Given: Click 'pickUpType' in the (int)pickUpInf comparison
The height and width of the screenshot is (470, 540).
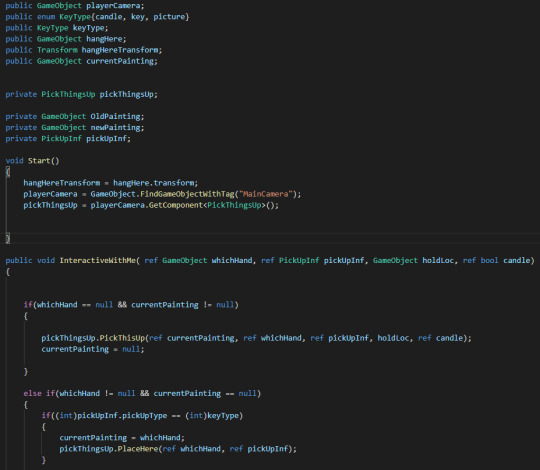Looking at the screenshot, I should coord(145,416).
